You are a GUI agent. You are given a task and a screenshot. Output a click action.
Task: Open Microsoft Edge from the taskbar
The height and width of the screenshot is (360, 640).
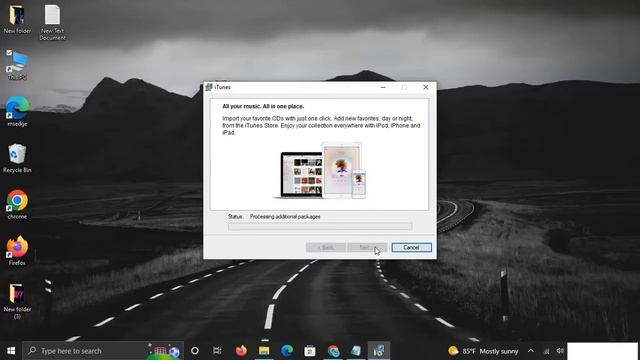tap(287, 351)
